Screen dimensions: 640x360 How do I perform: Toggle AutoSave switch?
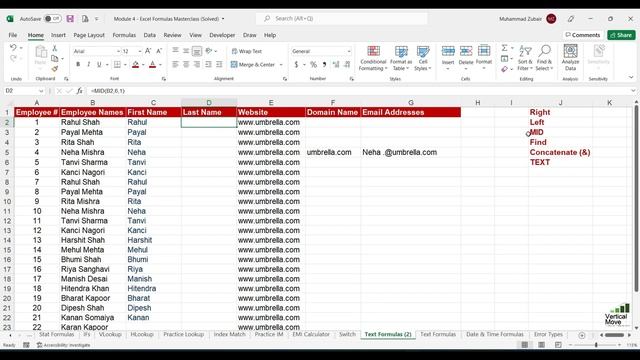(53, 19)
